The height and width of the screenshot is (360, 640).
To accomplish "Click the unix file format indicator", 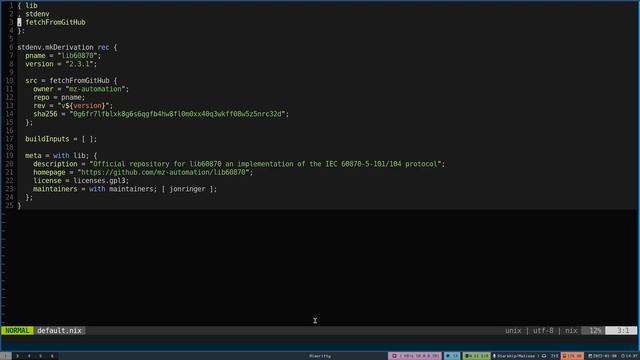I will pyautogui.click(x=513, y=331).
